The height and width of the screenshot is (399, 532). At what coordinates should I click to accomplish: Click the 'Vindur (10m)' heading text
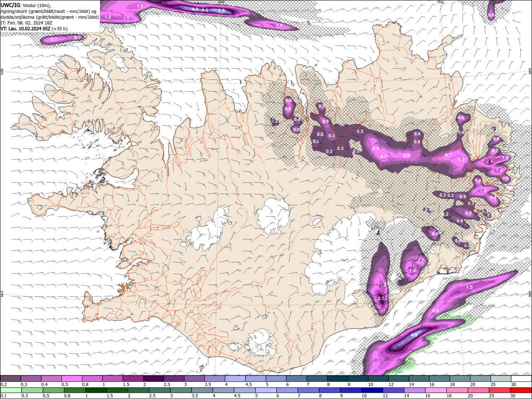[x=36, y=5]
